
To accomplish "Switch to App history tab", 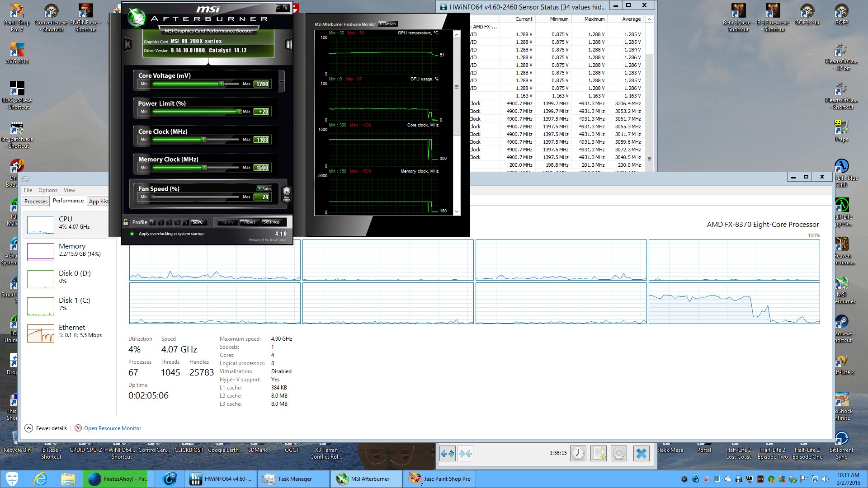I will pos(98,202).
